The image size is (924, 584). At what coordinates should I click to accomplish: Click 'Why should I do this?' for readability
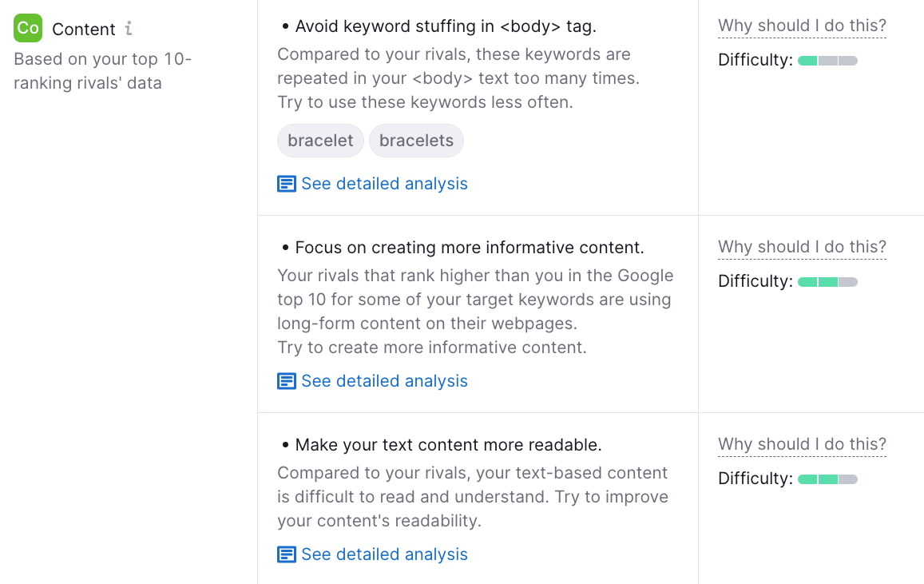[801, 443]
